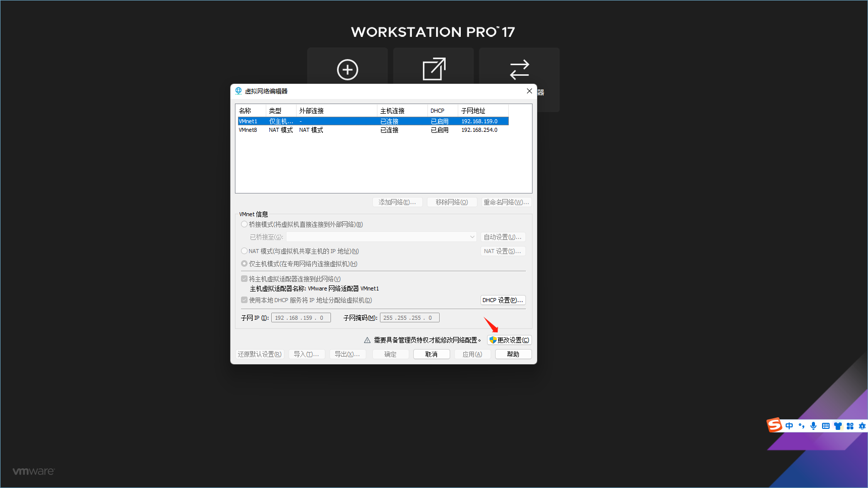Click the Sogou input method logo
The image size is (868, 488).
click(x=775, y=425)
